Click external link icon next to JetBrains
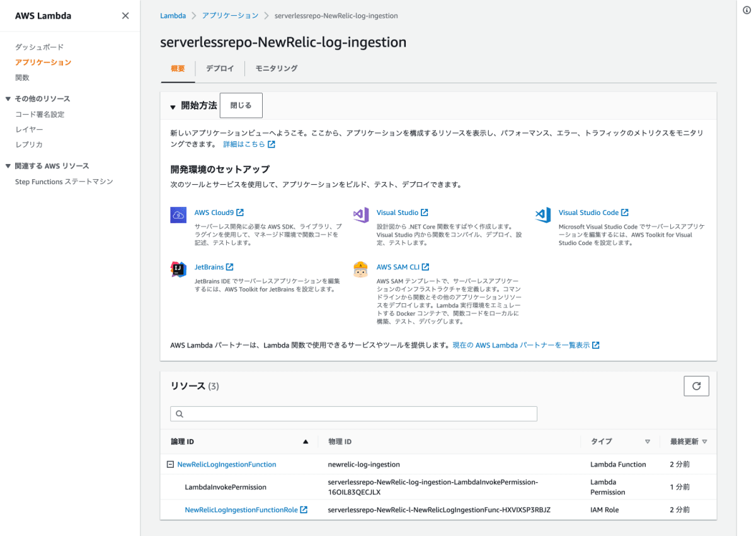756x536 pixels. coord(229,267)
